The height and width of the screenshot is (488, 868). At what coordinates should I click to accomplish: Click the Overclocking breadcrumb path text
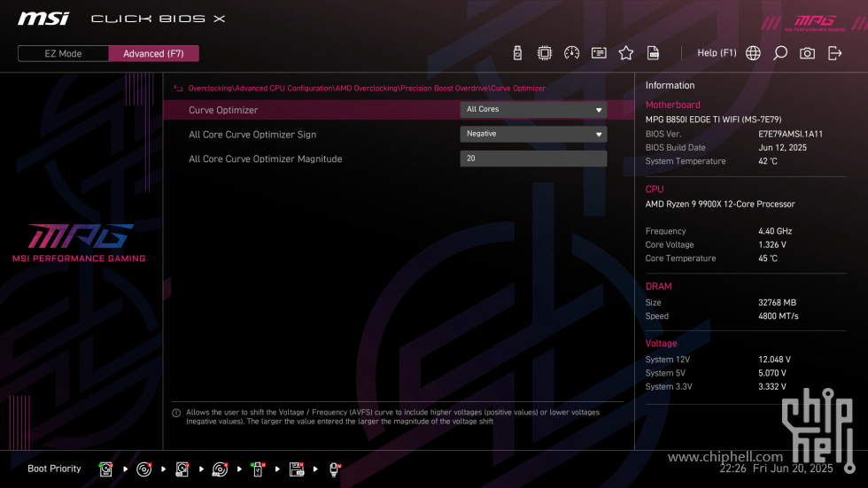(367, 89)
